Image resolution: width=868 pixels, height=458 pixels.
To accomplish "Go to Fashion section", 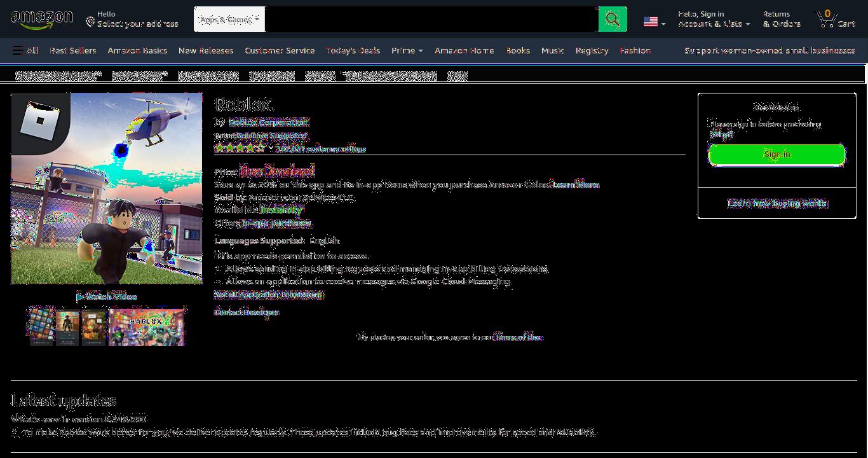I will [x=635, y=50].
